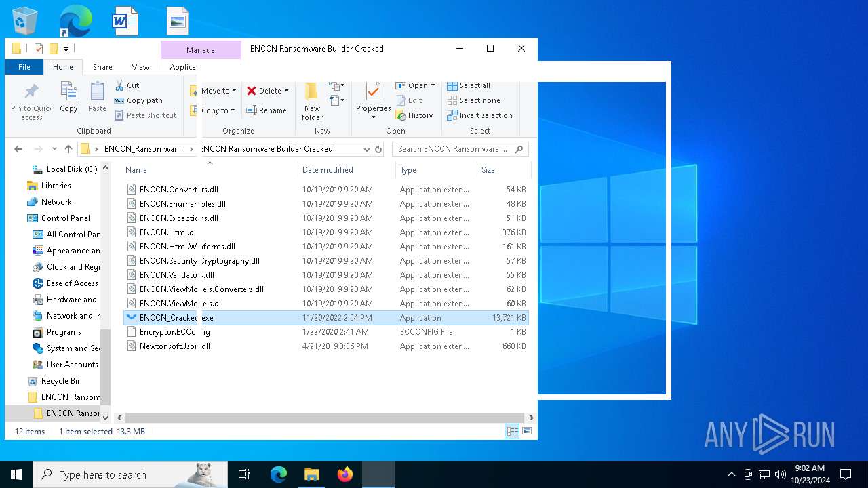This screenshot has width=868, height=488.
Task: Open the Manage contextual tab
Action: [x=201, y=50]
